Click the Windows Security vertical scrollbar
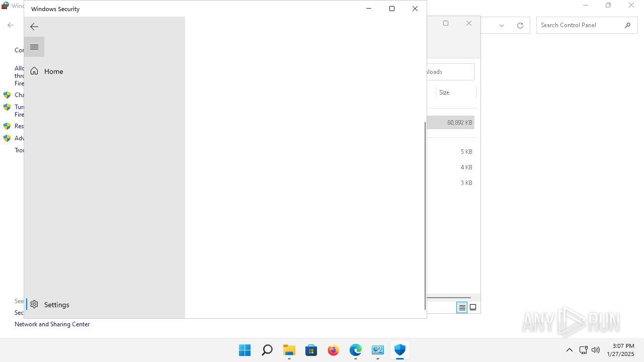The width and height of the screenshot is (644, 362). click(x=425, y=216)
